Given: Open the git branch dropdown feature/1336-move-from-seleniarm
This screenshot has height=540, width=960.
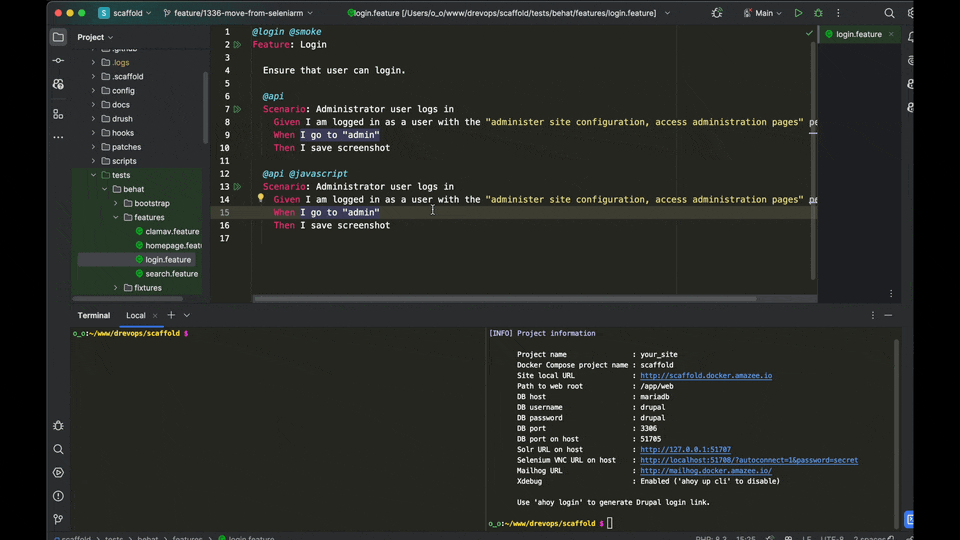Looking at the screenshot, I should point(238,13).
